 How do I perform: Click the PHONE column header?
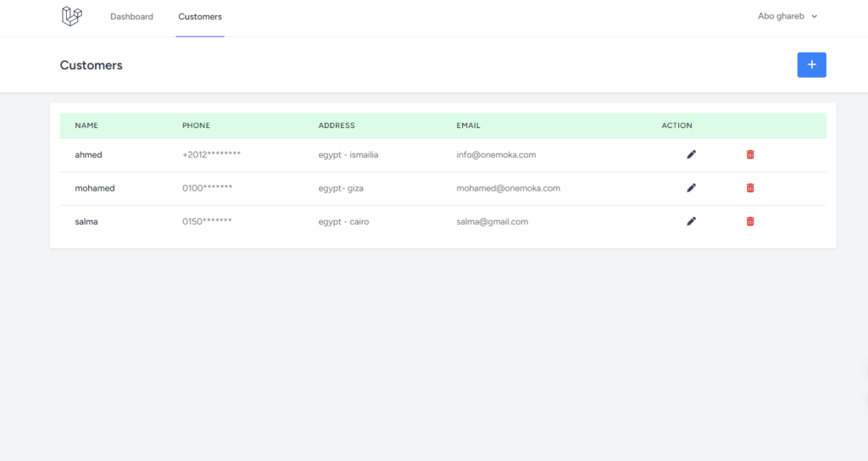coord(196,125)
